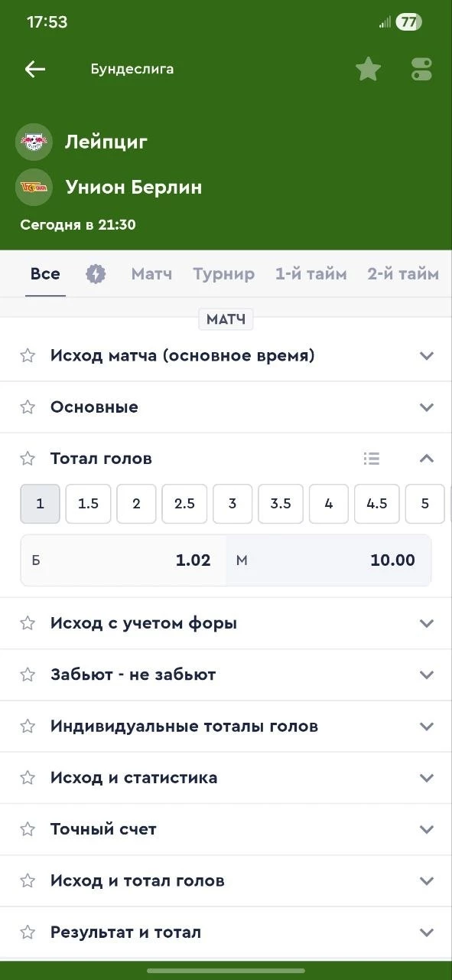Open the settings gear next to Все tab
452x980 pixels.
pyautogui.click(x=96, y=273)
